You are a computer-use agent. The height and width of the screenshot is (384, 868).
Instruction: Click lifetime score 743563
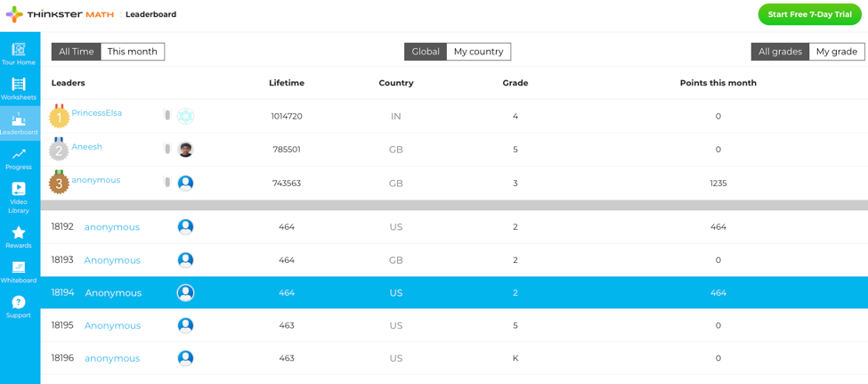pyautogui.click(x=287, y=183)
